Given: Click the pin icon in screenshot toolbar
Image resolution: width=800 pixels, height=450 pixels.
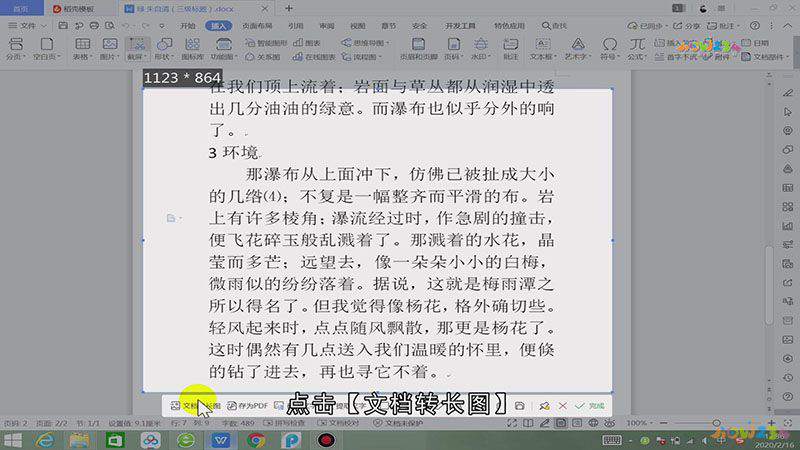Looking at the screenshot, I should tap(544, 406).
